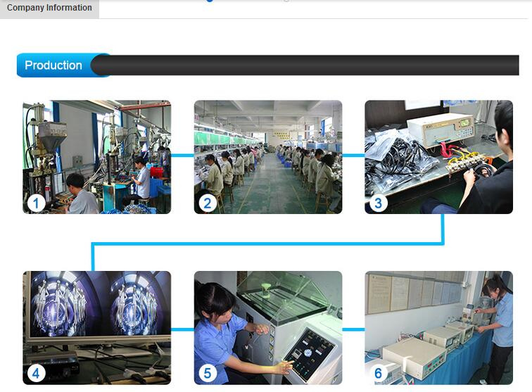View the cable tester workbench photo

[438, 157]
